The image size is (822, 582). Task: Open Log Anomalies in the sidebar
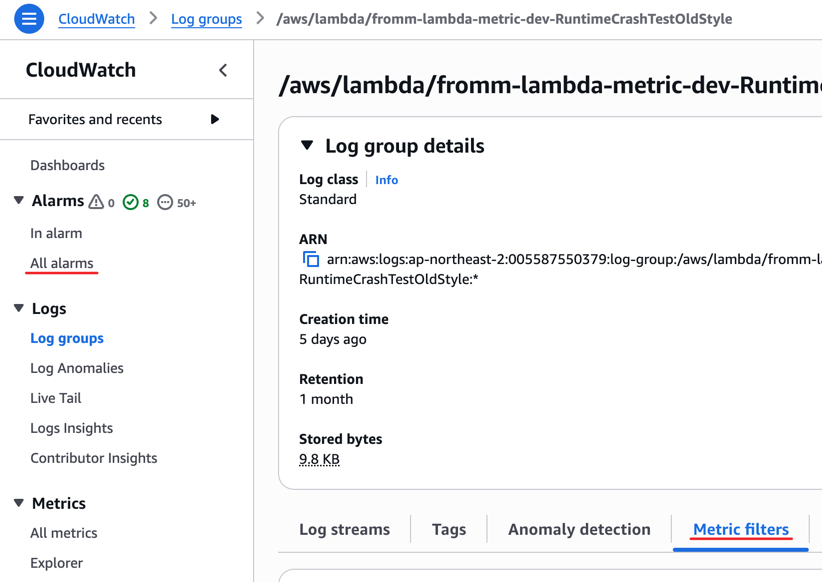[x=77, y=368]
